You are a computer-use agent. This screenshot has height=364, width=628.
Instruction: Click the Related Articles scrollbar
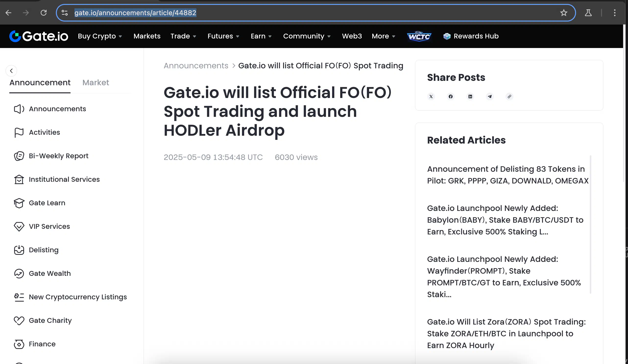point(590,224)
